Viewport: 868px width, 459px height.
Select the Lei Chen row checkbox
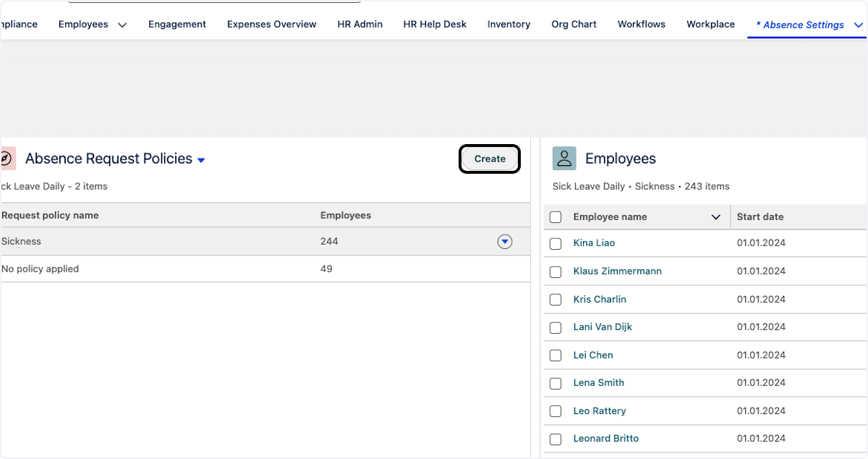point(556,355)
